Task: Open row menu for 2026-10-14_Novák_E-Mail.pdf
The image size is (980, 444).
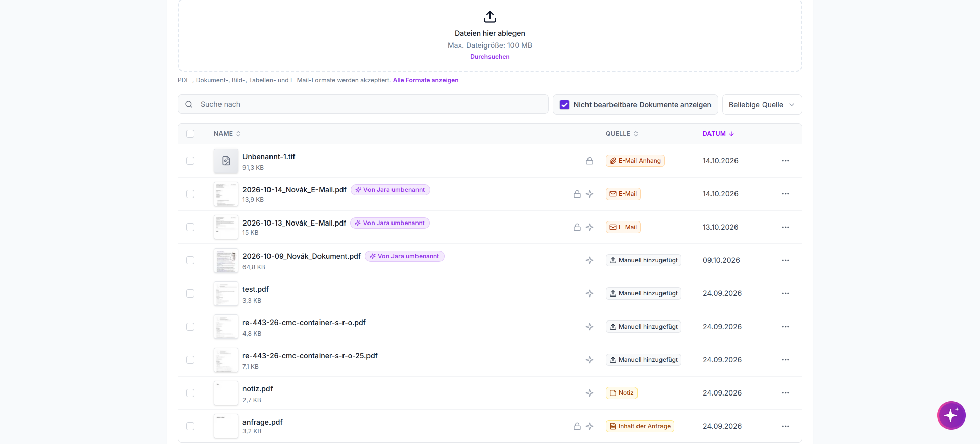Action: pos(786,194)
